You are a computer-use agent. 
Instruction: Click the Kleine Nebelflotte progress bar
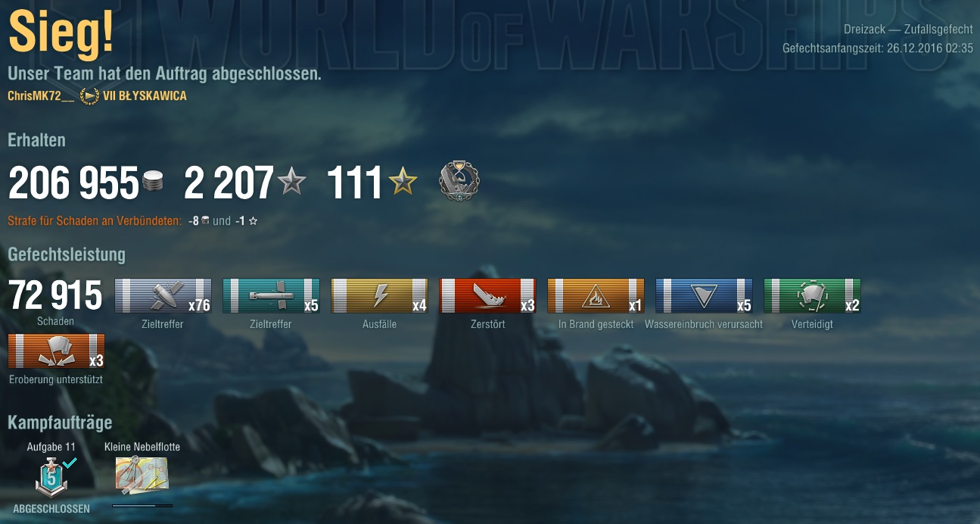pos(142,505)
